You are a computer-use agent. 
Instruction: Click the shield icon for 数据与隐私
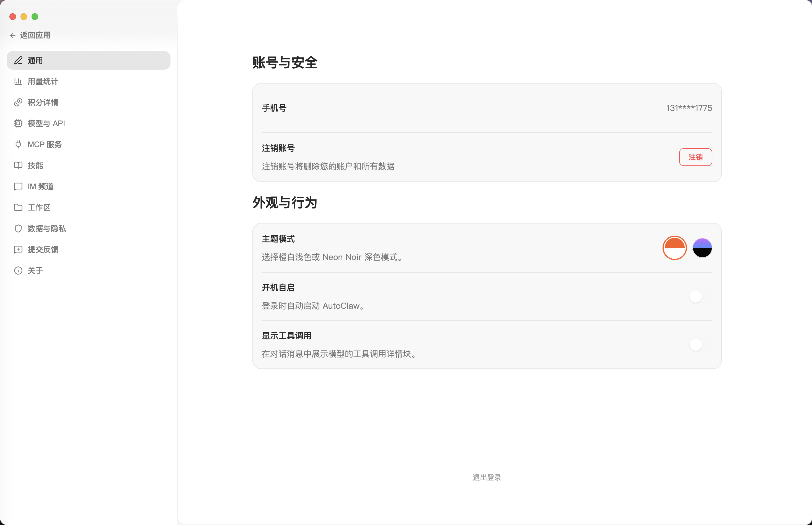pos(18,228)
